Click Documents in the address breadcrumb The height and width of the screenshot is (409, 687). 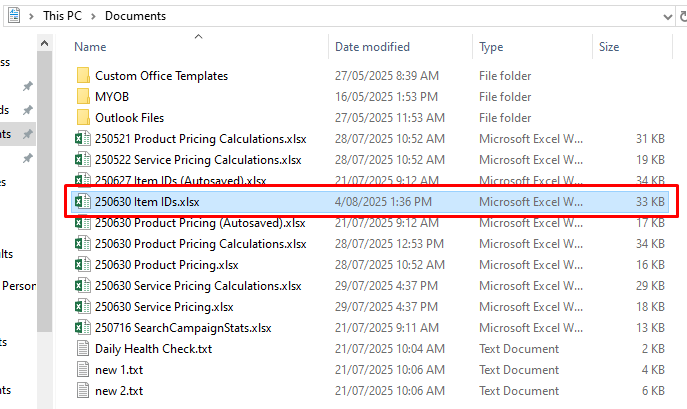tap(135, 16)
